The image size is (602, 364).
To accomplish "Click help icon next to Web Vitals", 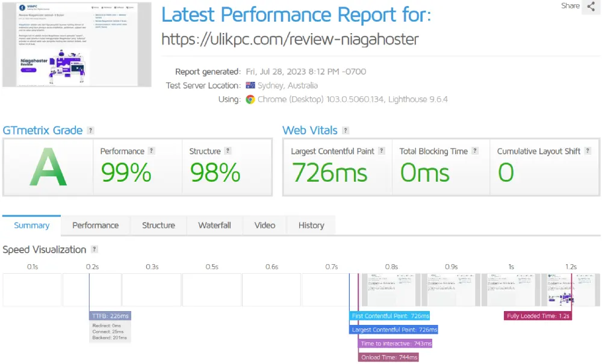I will tap(344, 131).
